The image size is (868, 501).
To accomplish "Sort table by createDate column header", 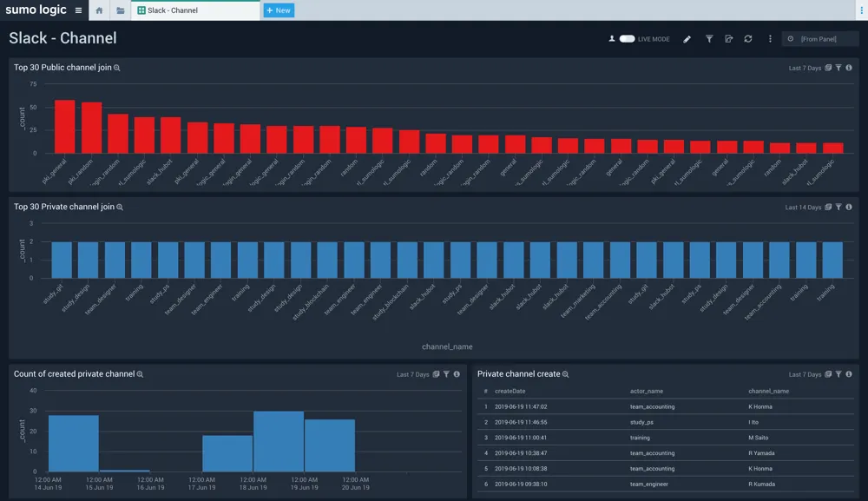I will tap(510, 391).
